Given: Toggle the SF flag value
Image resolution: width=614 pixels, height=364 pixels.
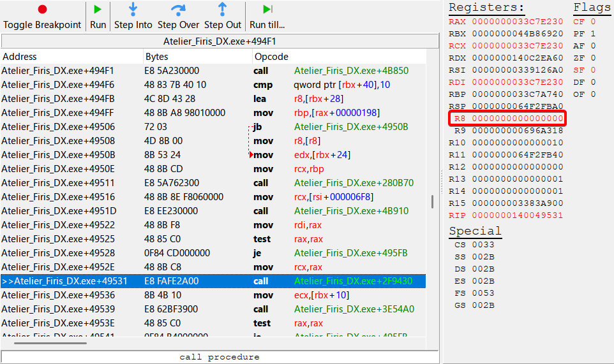Looking at the screenshot, I should pos(593,70).
